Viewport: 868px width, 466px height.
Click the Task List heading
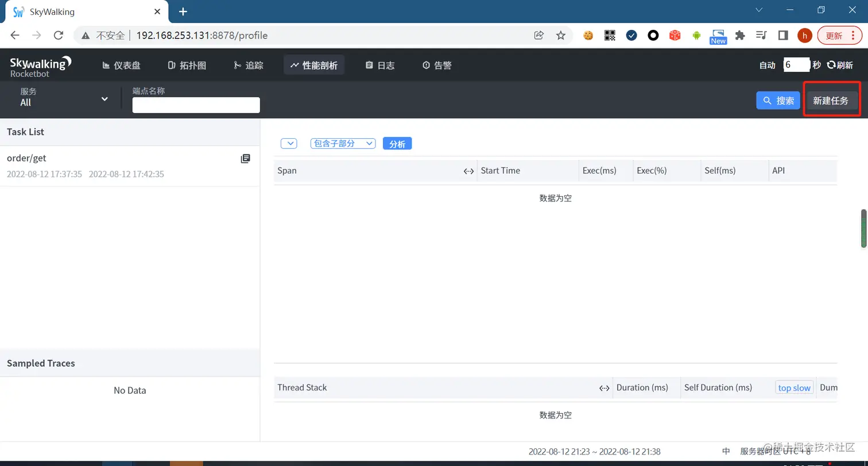[25, 132]
